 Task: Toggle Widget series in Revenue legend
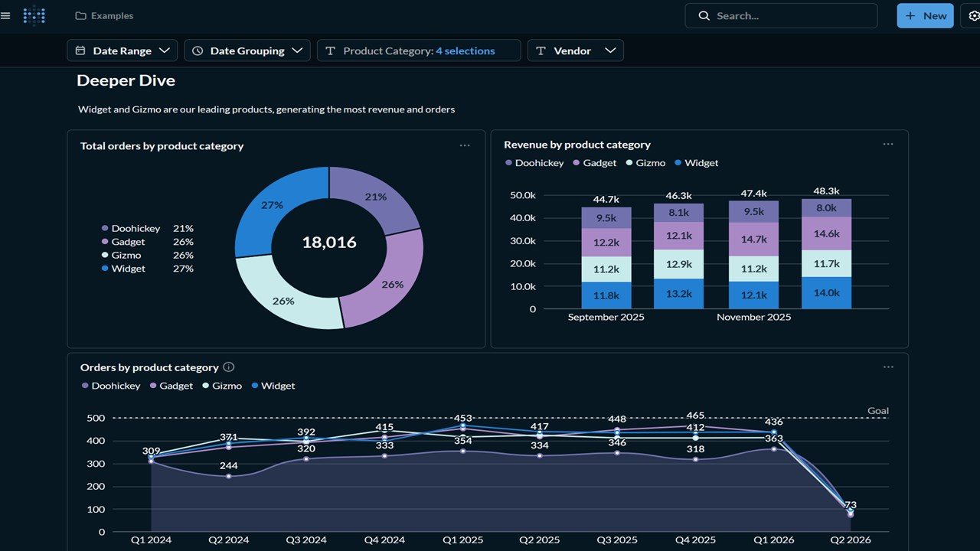[x=697, y=163]
